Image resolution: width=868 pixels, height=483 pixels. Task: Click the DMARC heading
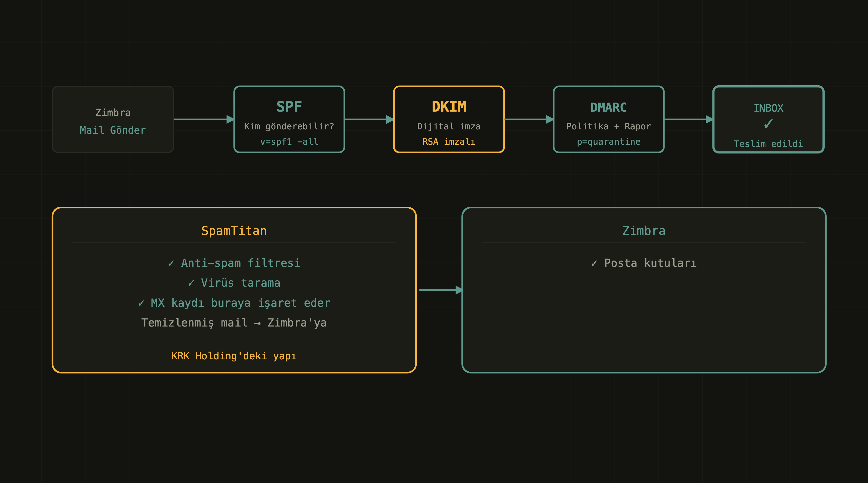(609, 107)
